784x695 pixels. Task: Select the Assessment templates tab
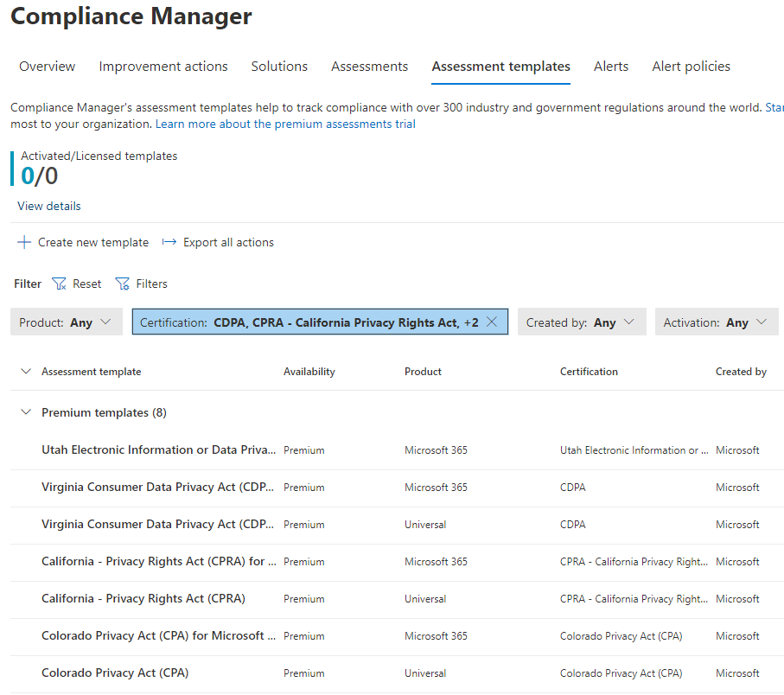tap(500, 67)
